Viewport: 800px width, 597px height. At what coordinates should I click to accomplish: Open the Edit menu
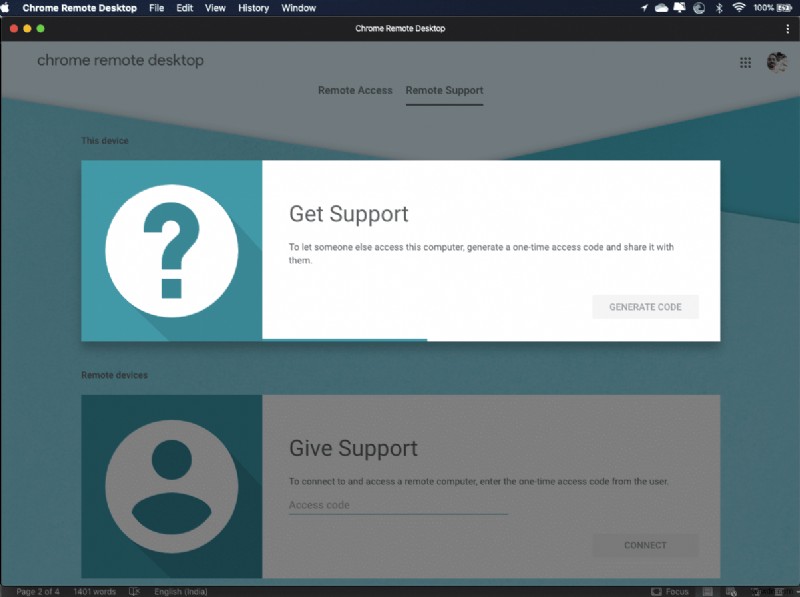pyautogui.click(x=184, y=8)
